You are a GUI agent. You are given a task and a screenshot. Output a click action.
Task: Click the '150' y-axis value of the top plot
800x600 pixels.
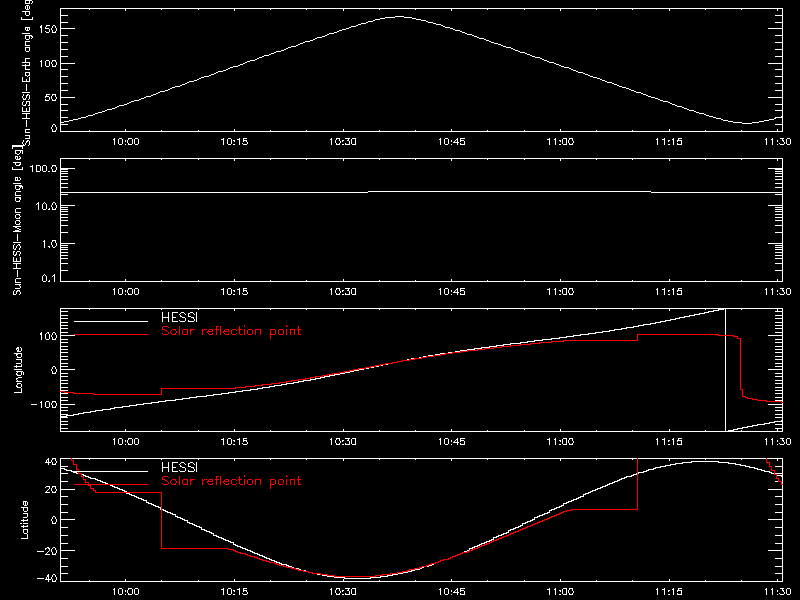[x=48, y=29]
